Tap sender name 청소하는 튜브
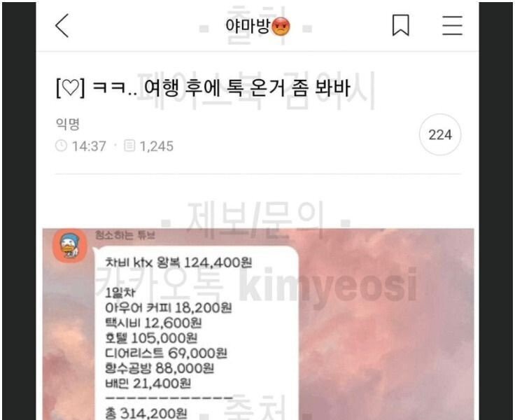 pyautogui.click(x=125, y=235)
